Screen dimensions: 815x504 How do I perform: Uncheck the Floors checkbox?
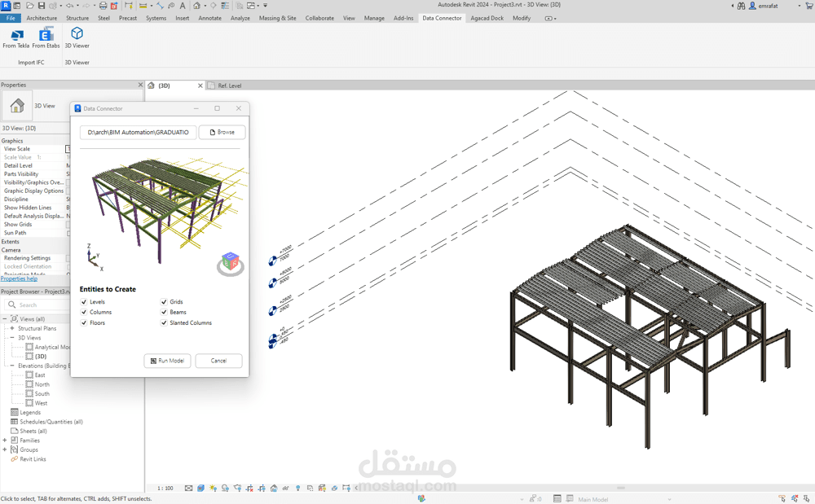(x=84, y=322)
